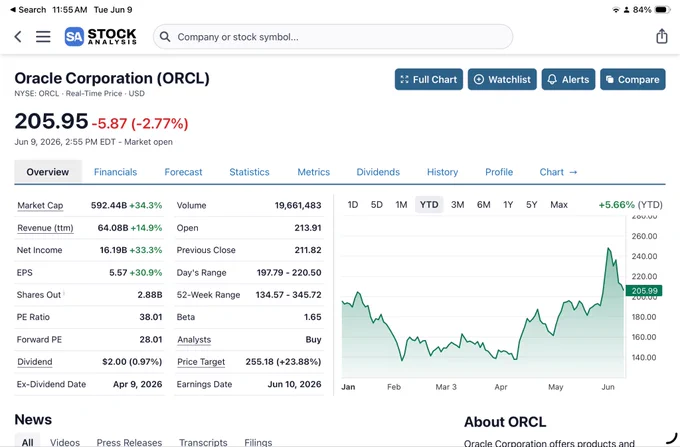This screenshot has height=447, width=680.
Task: Select the Transcripts news filter
Action: pos(203,442)
